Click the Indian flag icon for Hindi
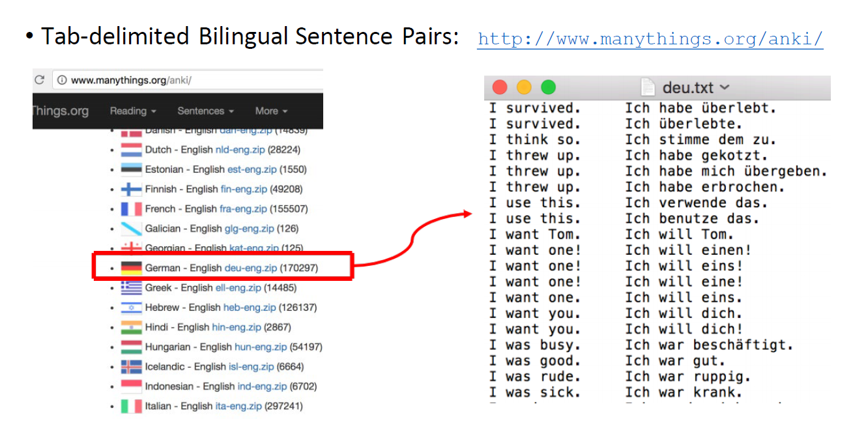Image resolution: width=868 pixels, height=434 pixels. pos(131,327)
